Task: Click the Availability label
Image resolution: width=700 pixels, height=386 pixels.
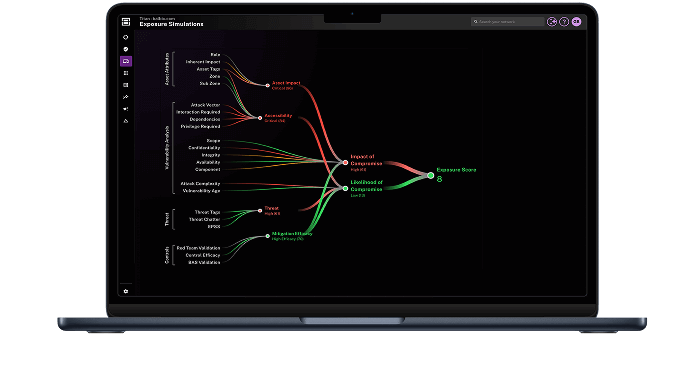Action: click(208, 162)
